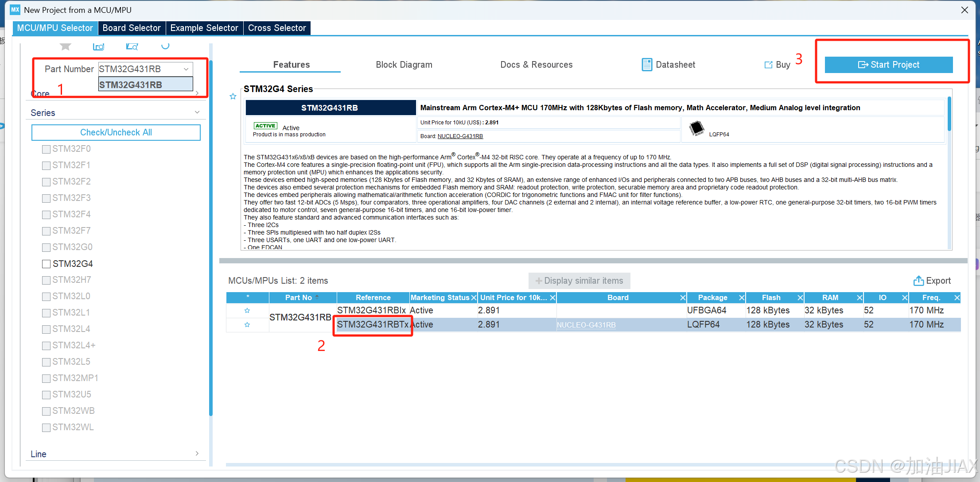Image resolution: width=980 pixels, height=482 pixels.
Task: Open the Features tab
Action: pyautogui.click(x=291, y=65)
